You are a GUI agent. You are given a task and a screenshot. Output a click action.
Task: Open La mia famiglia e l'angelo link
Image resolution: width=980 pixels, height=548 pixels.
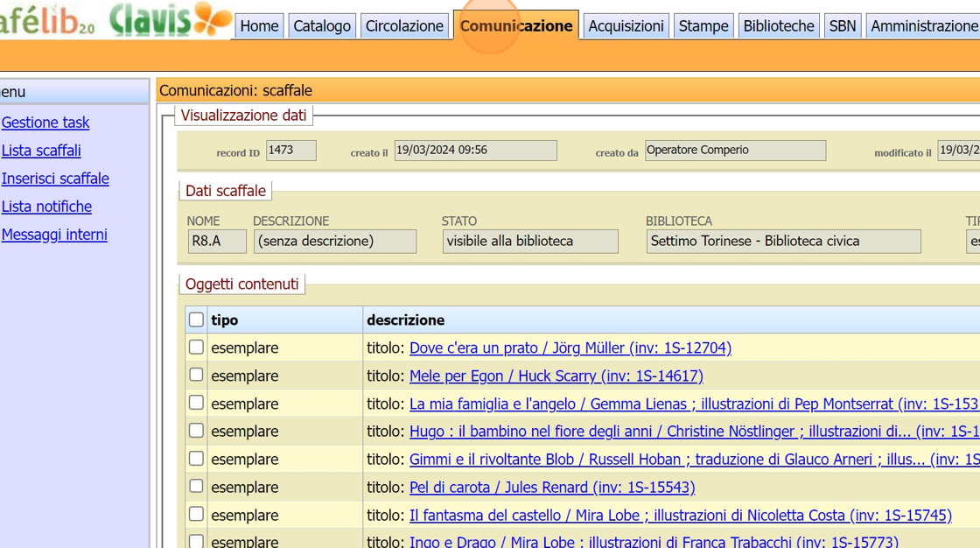tap(695, 404)
